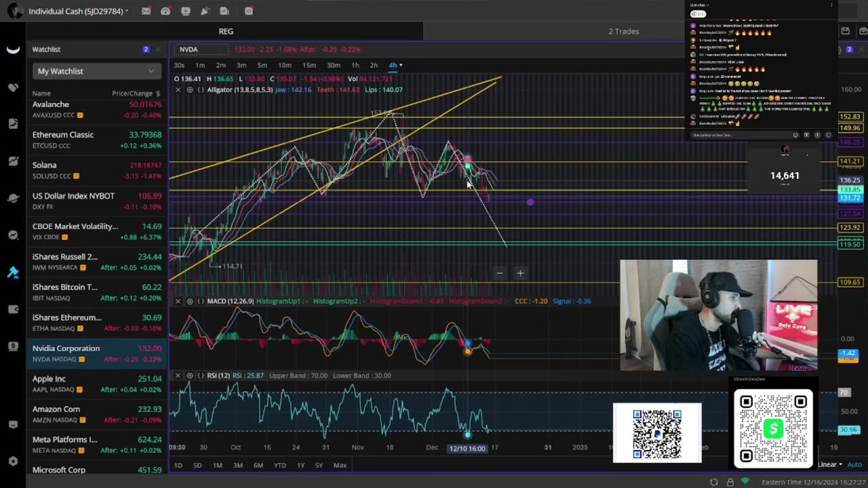The image size is (868, 488).
Task: Click the red-dotted recorder icon in top bar
Action: (x=249, y=11)
